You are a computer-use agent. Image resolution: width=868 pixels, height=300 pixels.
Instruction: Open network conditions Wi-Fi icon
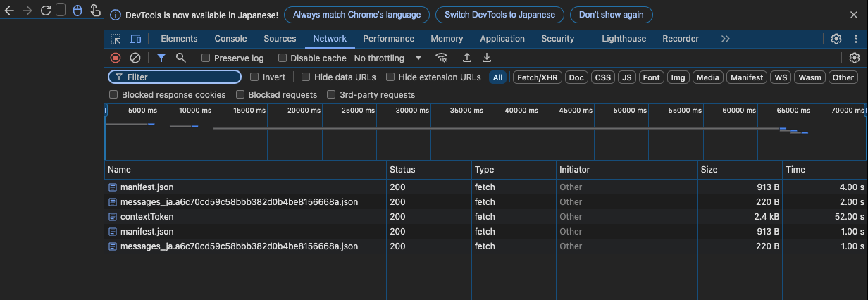coord(442,58)
